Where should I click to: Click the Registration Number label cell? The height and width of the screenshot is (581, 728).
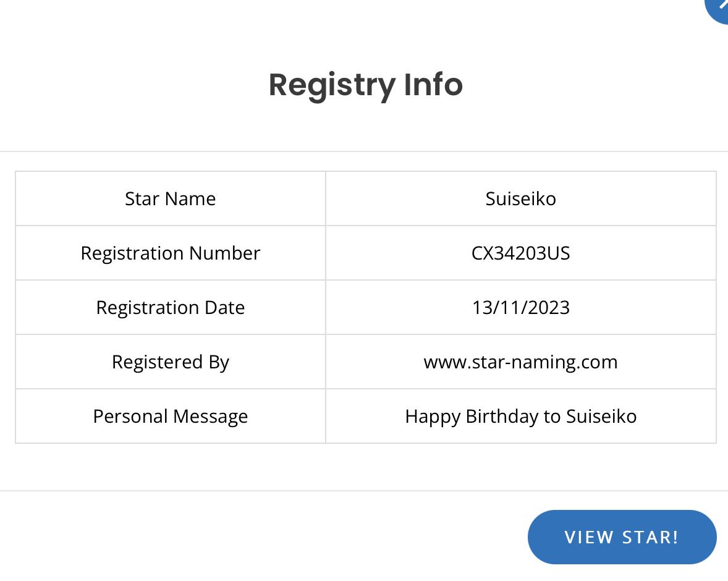pos(171,253)
